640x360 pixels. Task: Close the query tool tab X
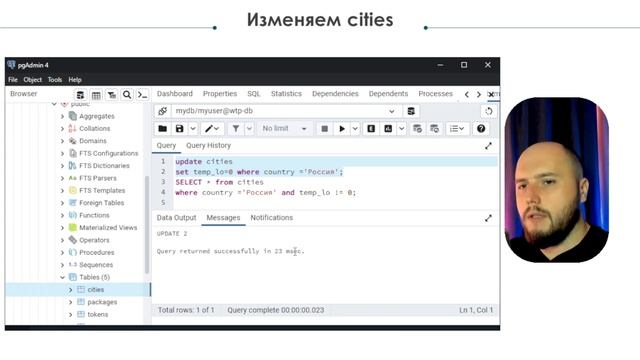491,94
